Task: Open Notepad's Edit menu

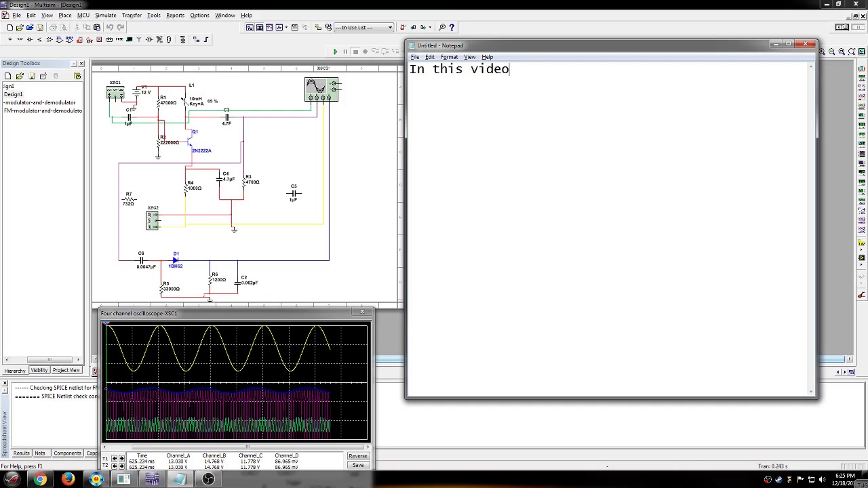Action: click(430, 57)
